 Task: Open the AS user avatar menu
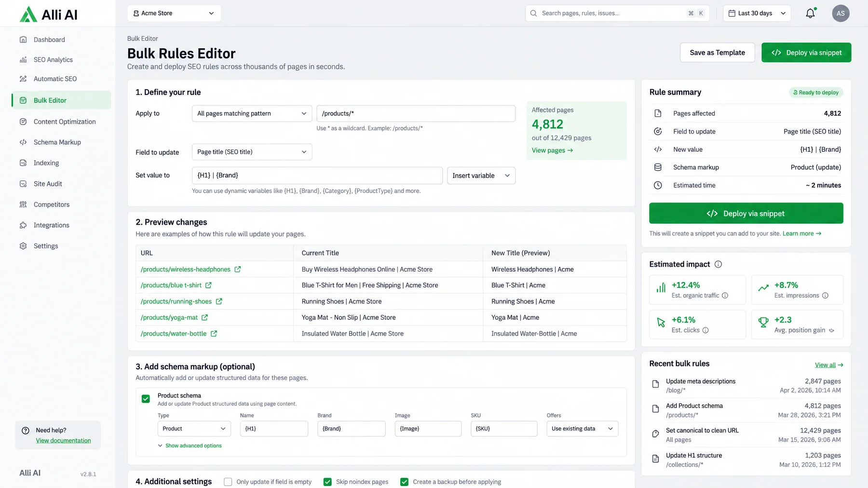point(841,14)
